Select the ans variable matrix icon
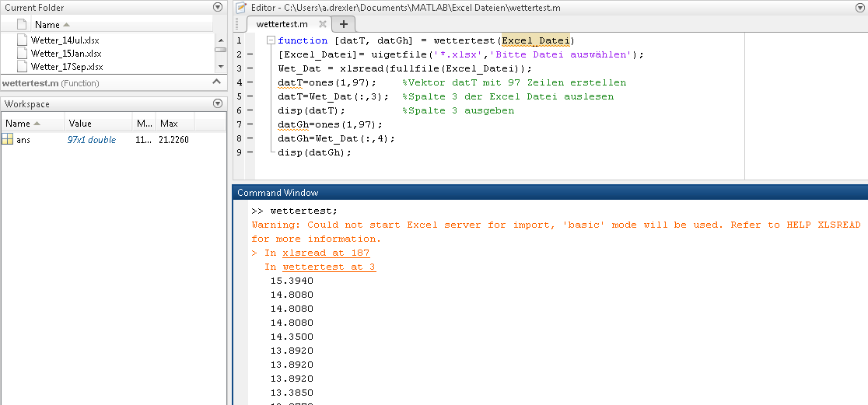The width and height of the screenshot is (868, 405). [x=8, y=140]
